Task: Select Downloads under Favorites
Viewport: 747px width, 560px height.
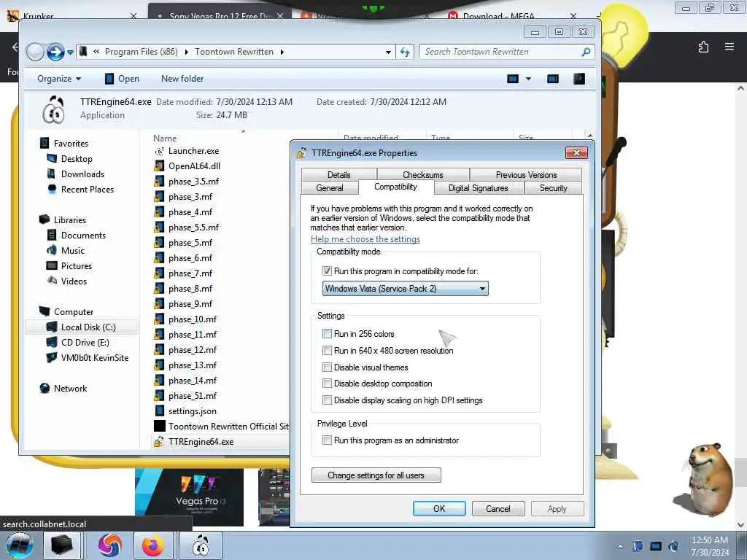Action: (75, 174)
